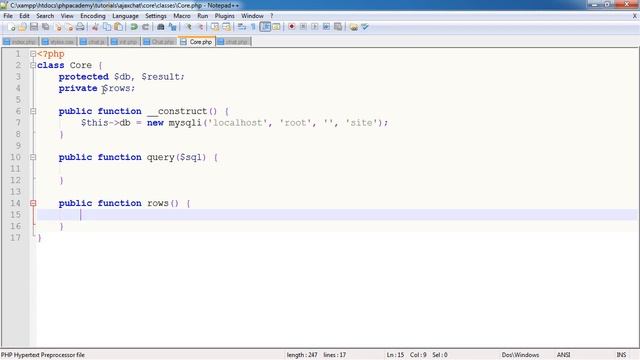Click line number 17 in the margin
This screenshot has height=360, width=640.
point(16,238)
